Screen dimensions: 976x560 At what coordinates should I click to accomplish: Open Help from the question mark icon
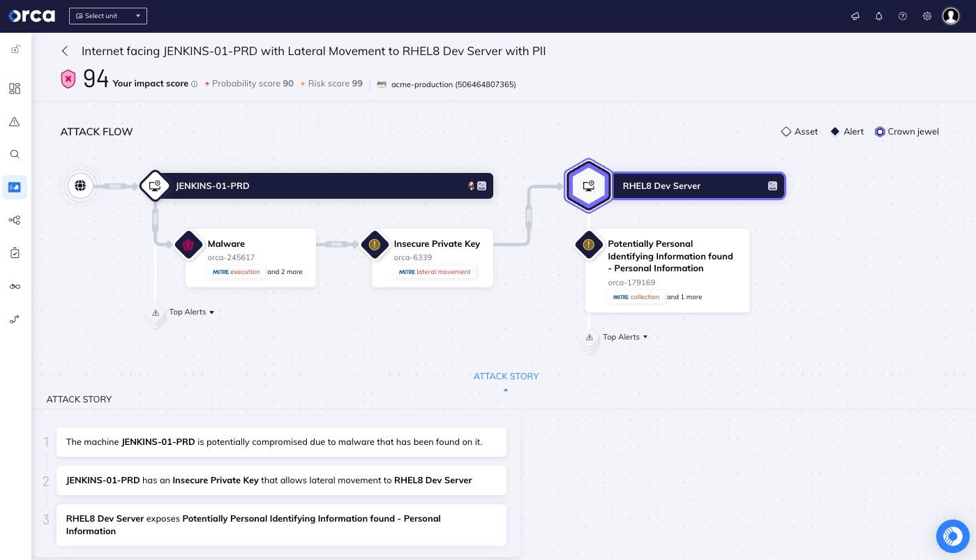[x=903, y=15]
